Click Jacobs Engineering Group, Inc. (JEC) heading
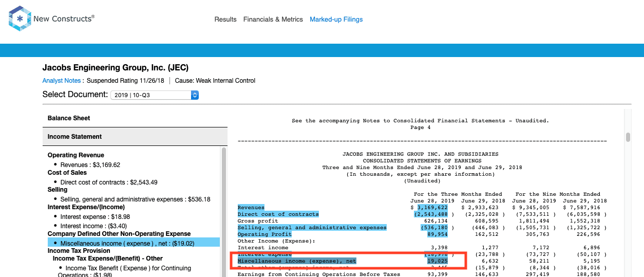 click(116, 67)
